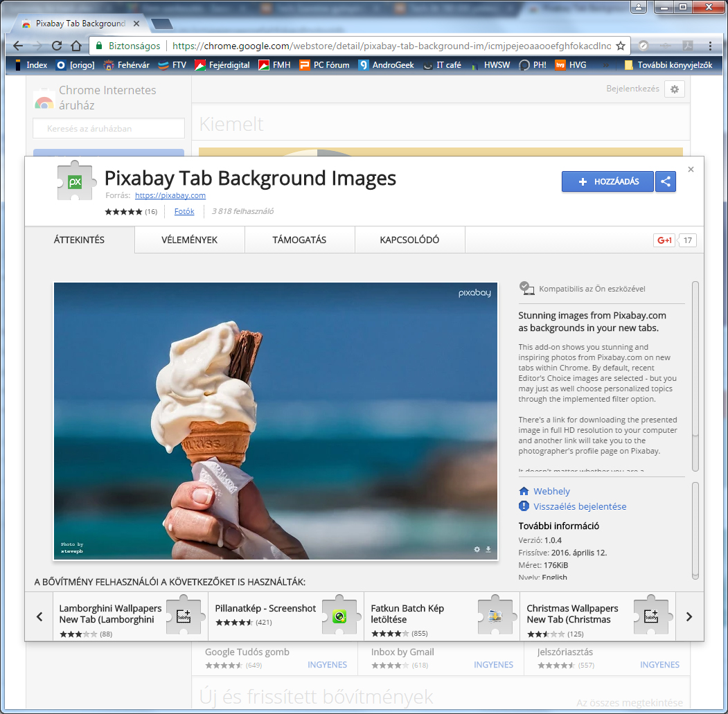The image size is (728, 714).
Task: Open the Webhely link
Action: click(x=551, y=491)
